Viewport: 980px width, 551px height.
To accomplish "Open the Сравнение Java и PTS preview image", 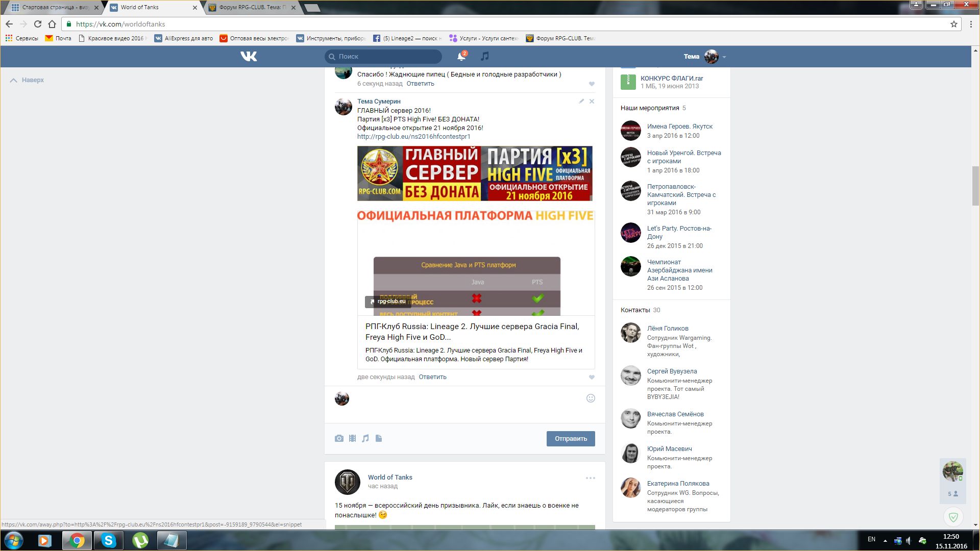I will click(476, 263).
